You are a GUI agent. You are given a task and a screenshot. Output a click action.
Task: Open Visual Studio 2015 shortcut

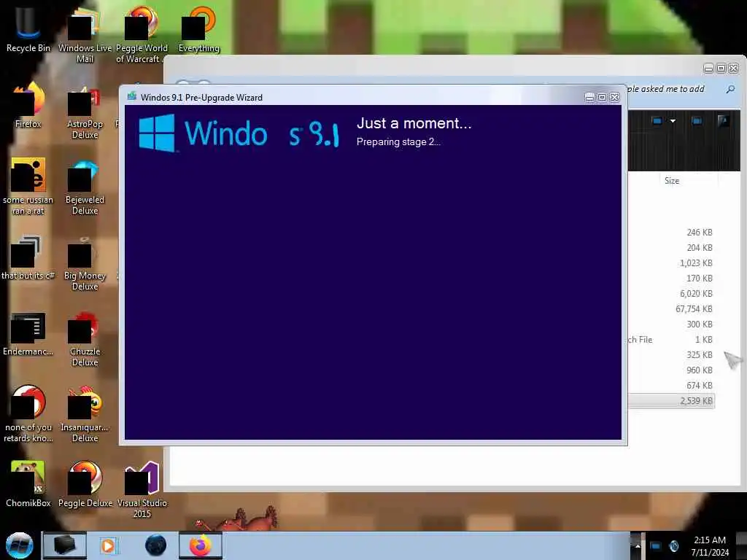pyautogui.click(x=142, y=489)
